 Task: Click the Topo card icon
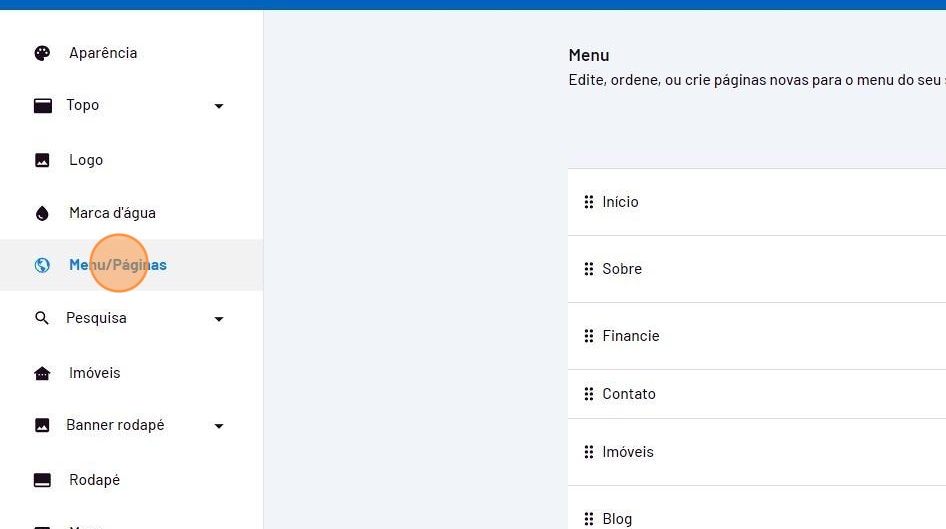(42, 106)
